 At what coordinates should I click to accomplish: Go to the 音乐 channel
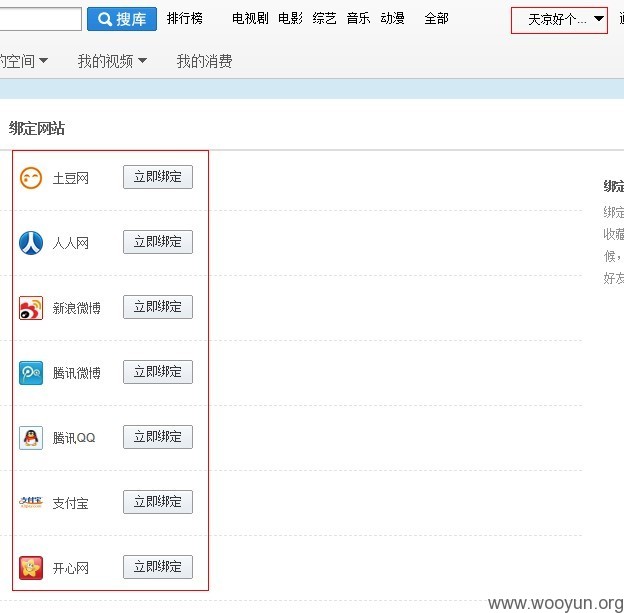[358, 18]
